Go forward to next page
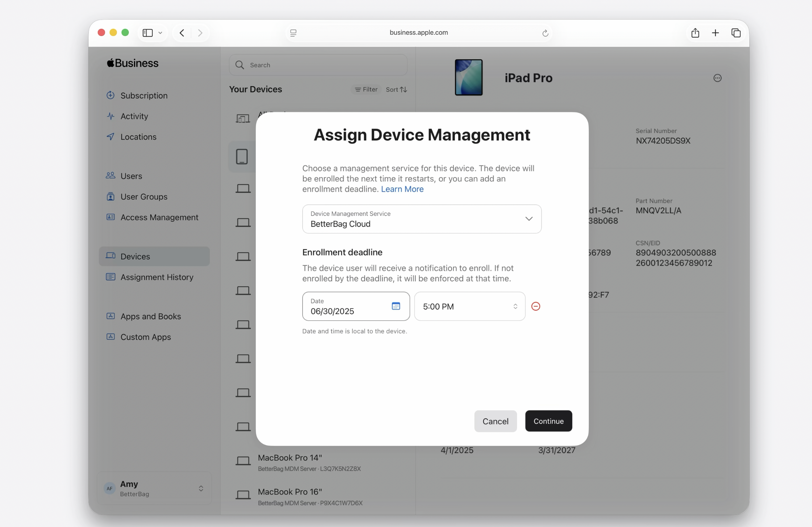The height and width of the screenshot is (527, 812). (200, 33)
